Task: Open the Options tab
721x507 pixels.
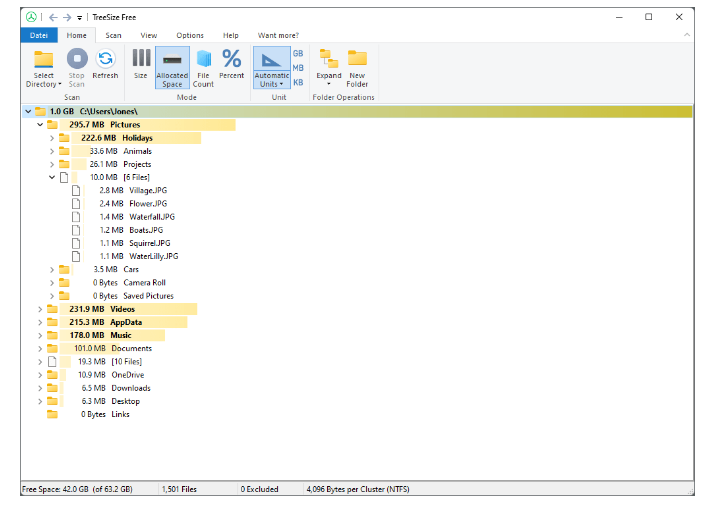Action: (190, 35)
